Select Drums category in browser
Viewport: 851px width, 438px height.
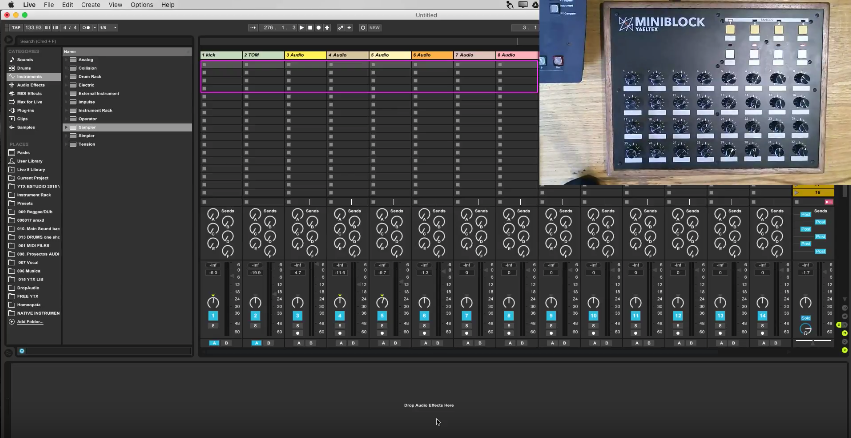(24, 68)
